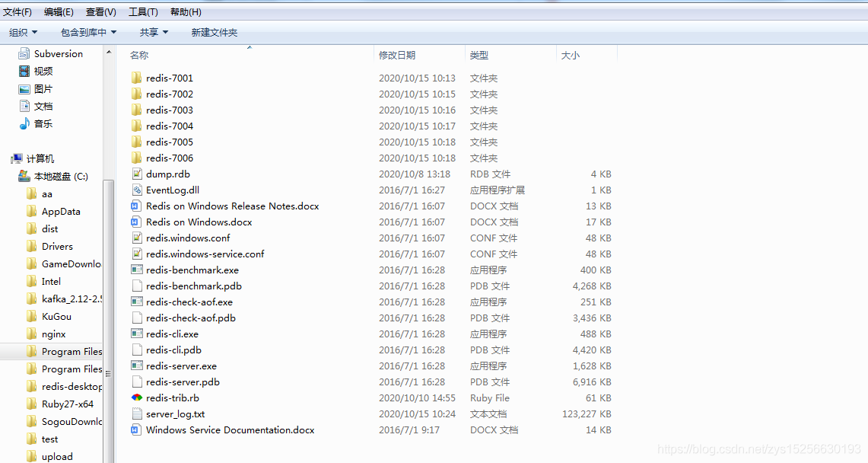
Task: Open the 共享 dropdown menu
Action: tap(154, 33)
